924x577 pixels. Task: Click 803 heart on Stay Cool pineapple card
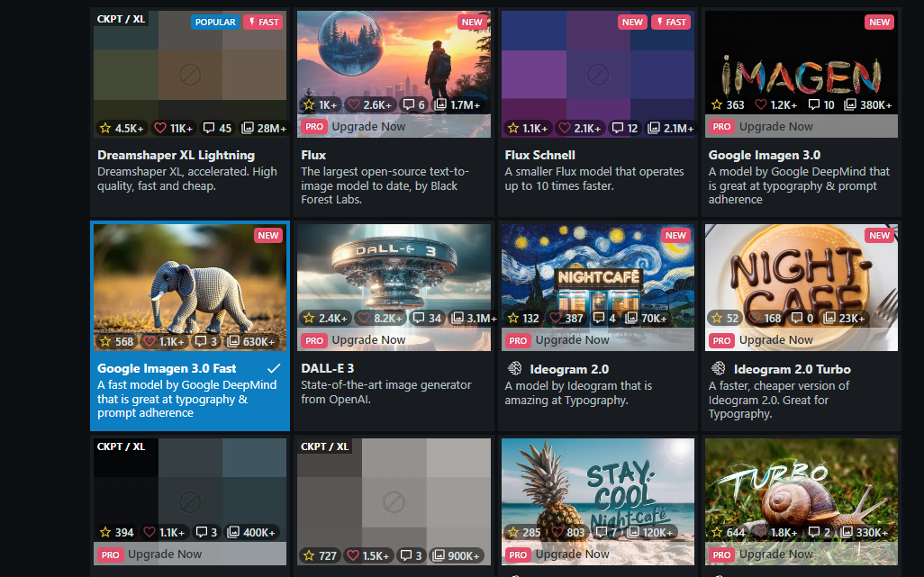567,532
